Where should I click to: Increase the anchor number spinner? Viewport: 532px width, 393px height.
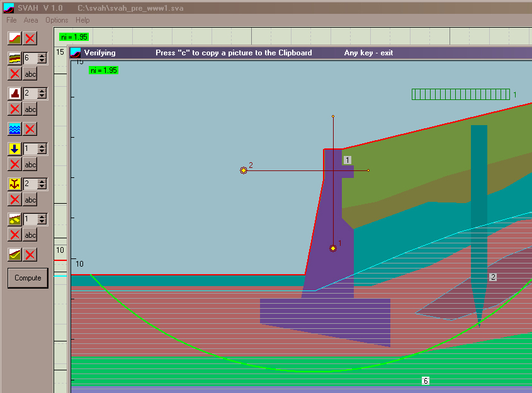point(42,181)
